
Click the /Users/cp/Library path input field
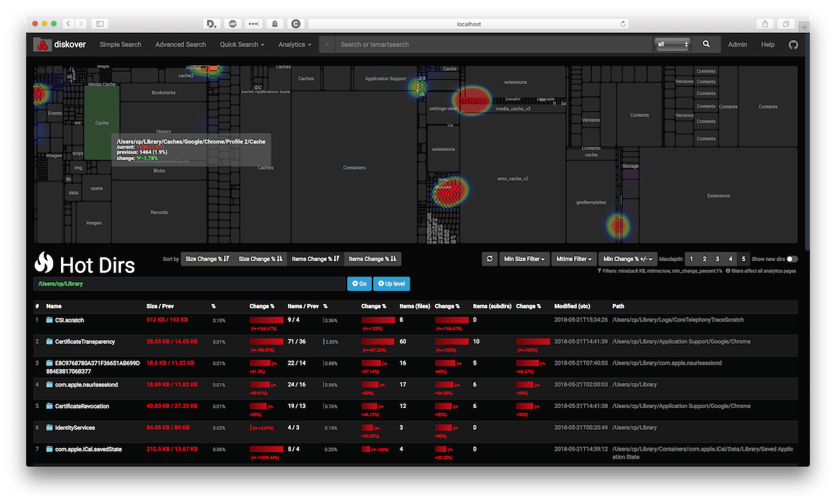pos(189,284)
